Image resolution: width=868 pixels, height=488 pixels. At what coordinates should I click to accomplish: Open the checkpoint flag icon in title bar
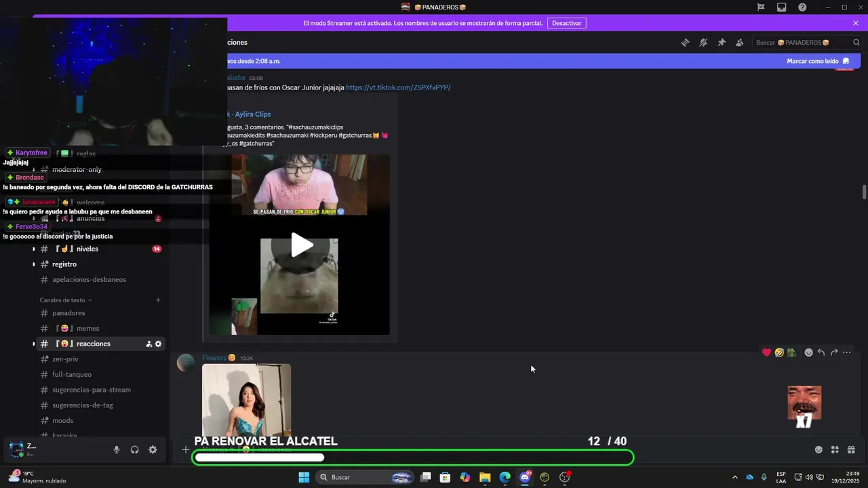click(x=761, y=7)
